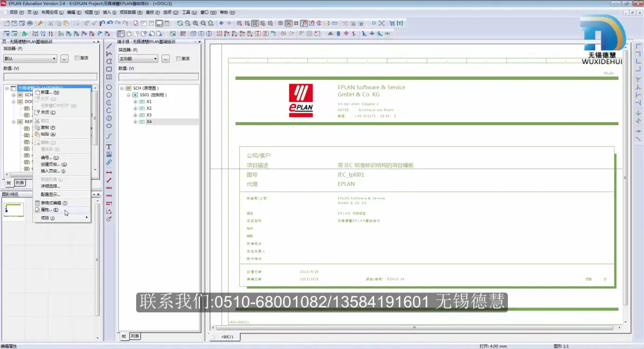The image size is (644, 349).
Task: Click 编号... (U) in the context menu
Action: 62,158
